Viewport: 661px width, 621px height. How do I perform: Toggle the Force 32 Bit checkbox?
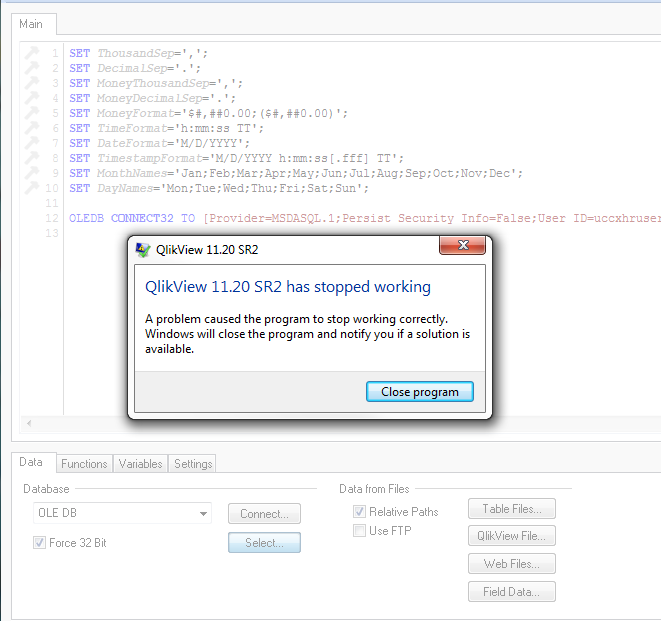39,543
